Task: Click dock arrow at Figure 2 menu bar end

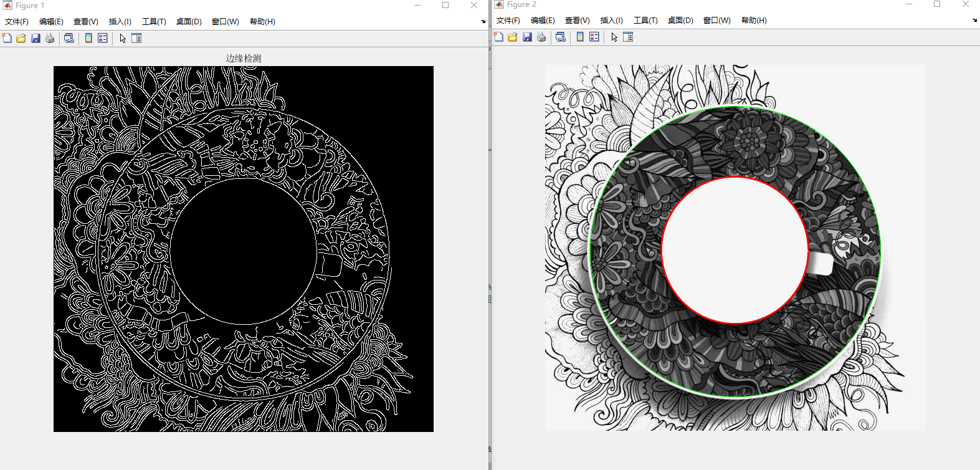Action: (975, 20)
